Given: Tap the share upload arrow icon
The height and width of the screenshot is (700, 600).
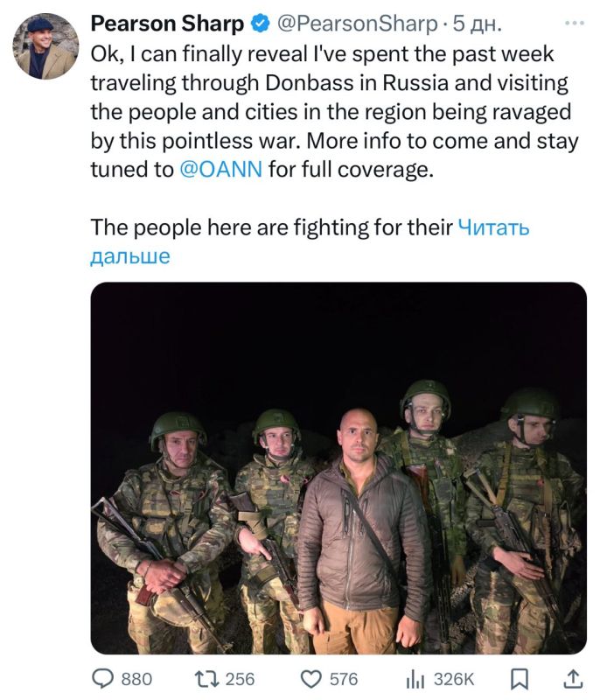Looking at the screenshot, I should click(x=572, y=678).
